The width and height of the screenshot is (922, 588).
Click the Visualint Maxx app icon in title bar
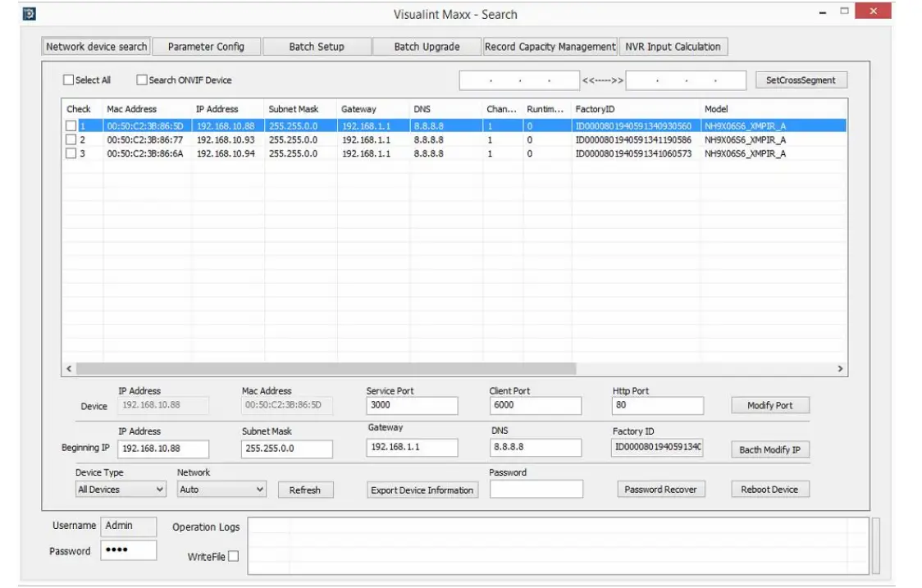pyautogui.click(x=29, y=13)
